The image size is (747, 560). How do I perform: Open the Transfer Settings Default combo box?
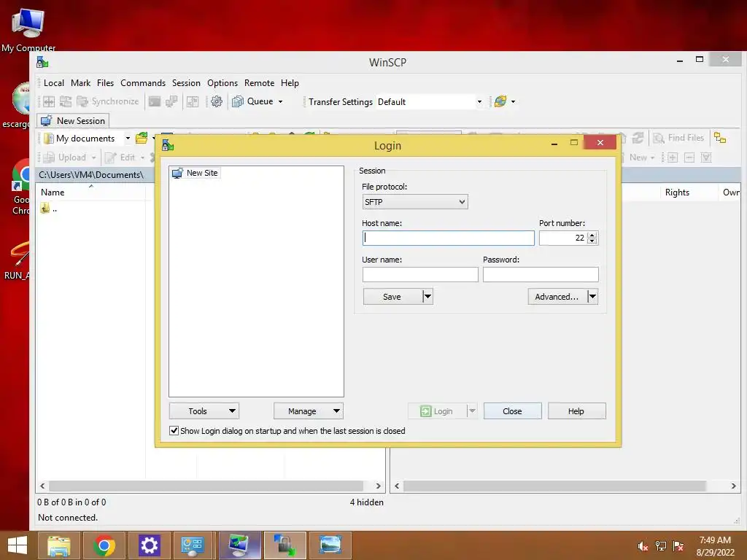(x=430, y=102)
